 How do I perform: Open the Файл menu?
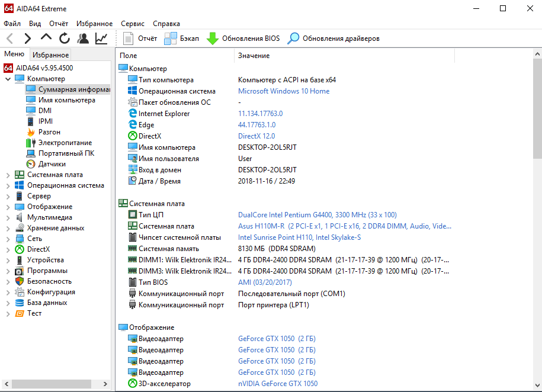pyautogui.click(x=12, y=24)
